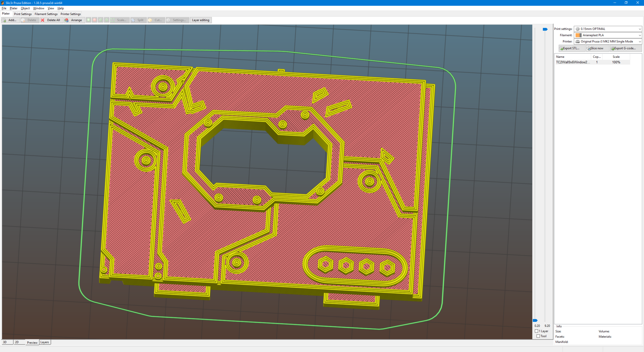Viewport: 644px width, 352px height.
Task: Click Delete All with red X icon
Action: tap(50, 20)
